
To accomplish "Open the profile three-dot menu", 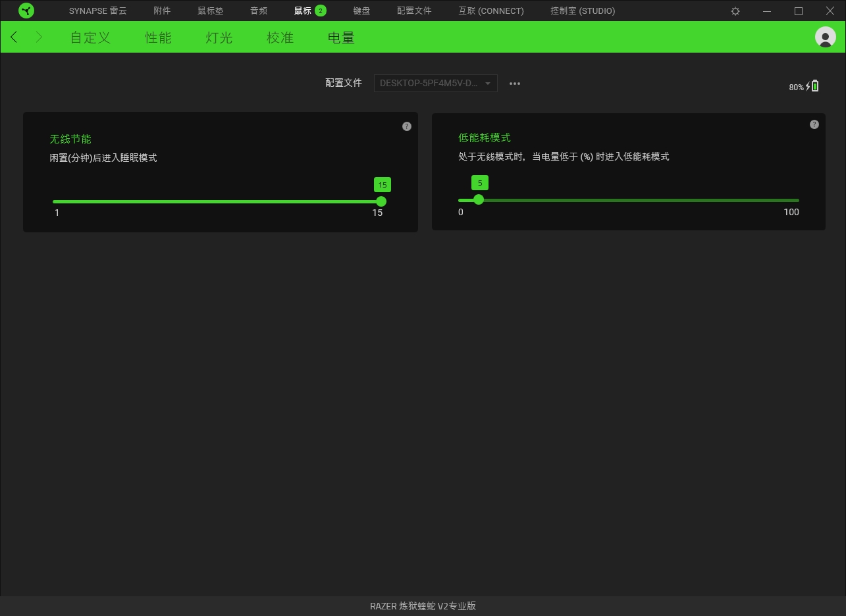I will (x=515, y=84).
